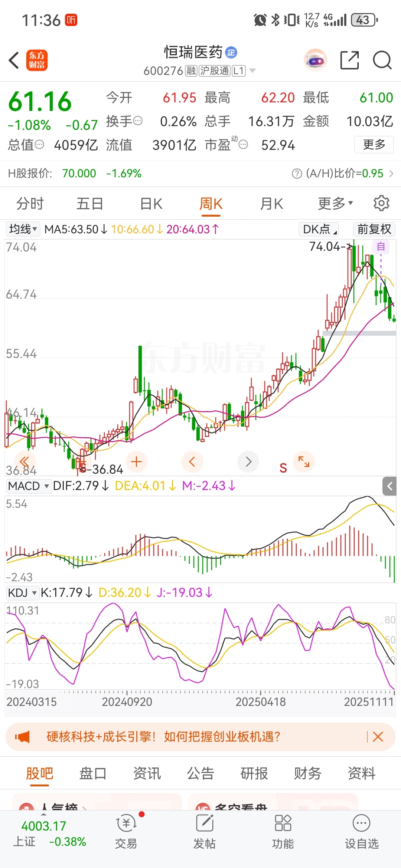Open the MACD indicator dropdown

tap(29, 486)
